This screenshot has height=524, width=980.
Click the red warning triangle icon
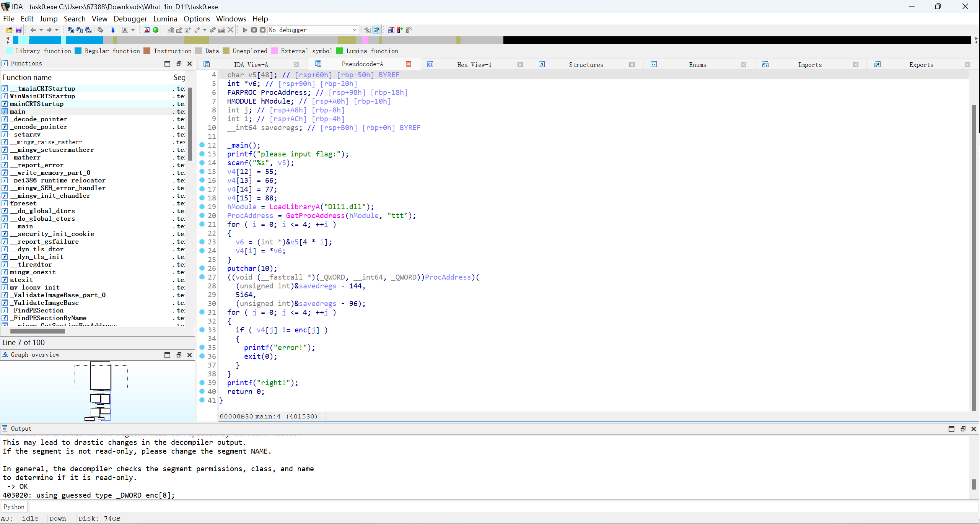(147, 30)
